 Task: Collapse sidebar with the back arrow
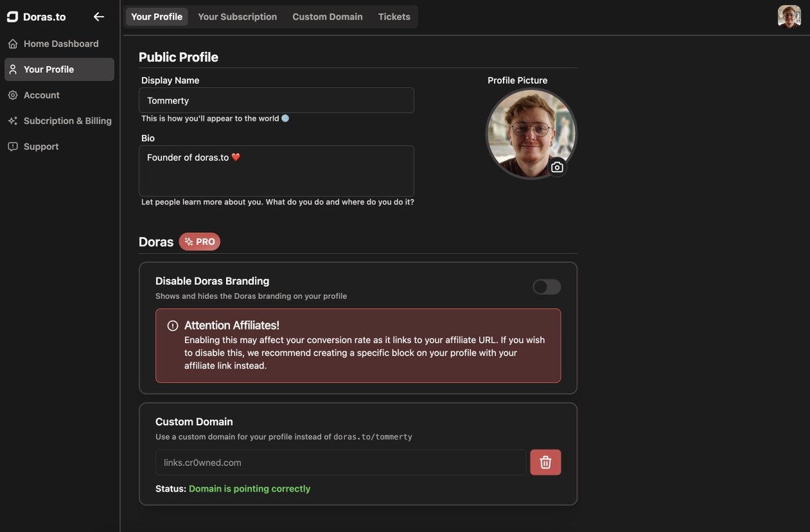99,17
